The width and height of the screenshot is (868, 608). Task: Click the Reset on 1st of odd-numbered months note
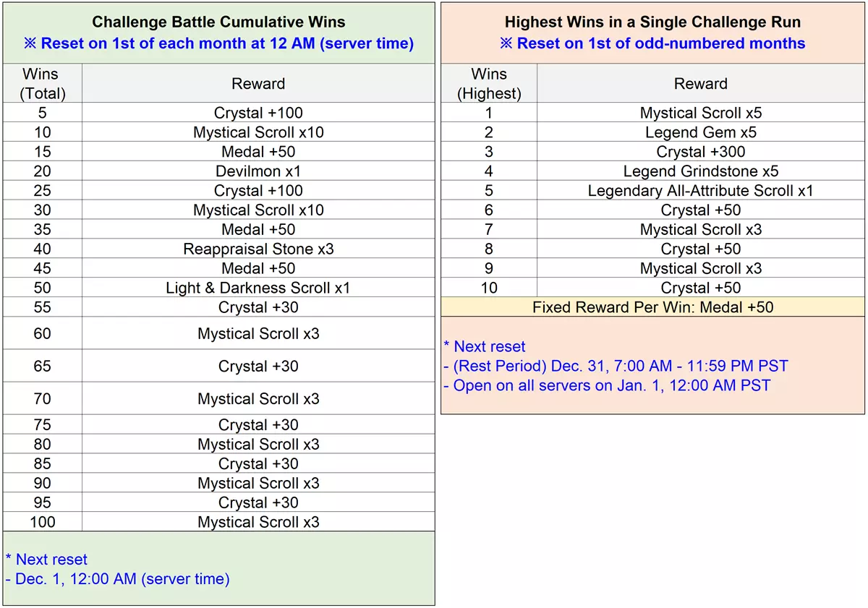point(652,43)
